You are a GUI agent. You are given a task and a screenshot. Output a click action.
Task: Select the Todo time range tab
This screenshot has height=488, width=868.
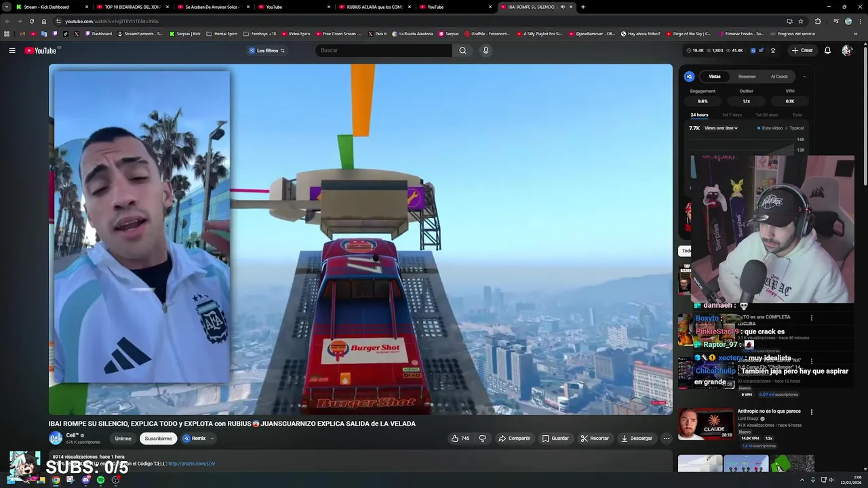point(797,115)
